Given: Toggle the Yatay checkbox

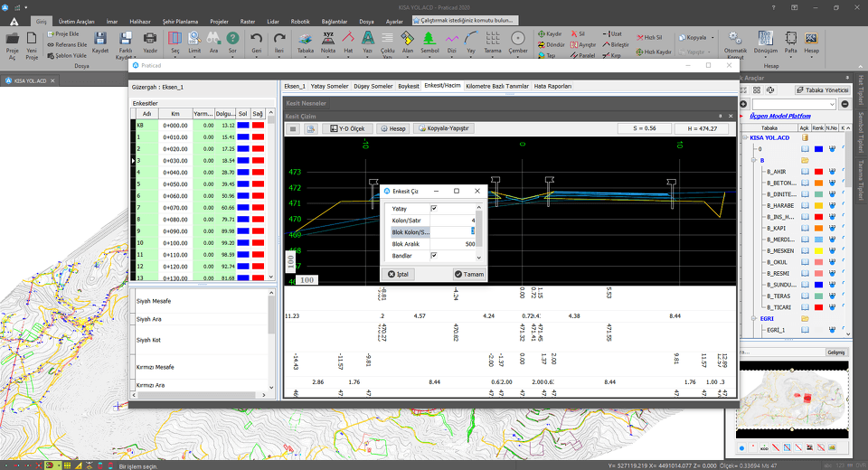Looking at the screenshot, I should click(434, 208).
